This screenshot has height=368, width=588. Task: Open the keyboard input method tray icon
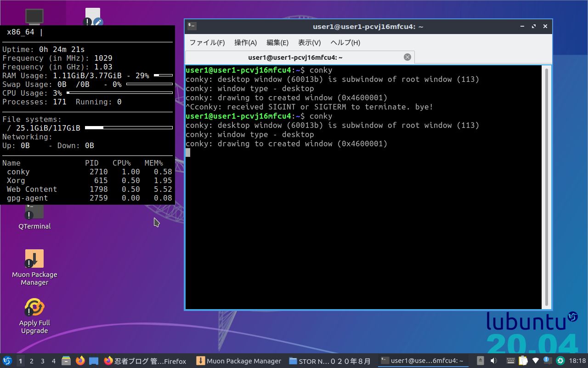click(511, 361)
